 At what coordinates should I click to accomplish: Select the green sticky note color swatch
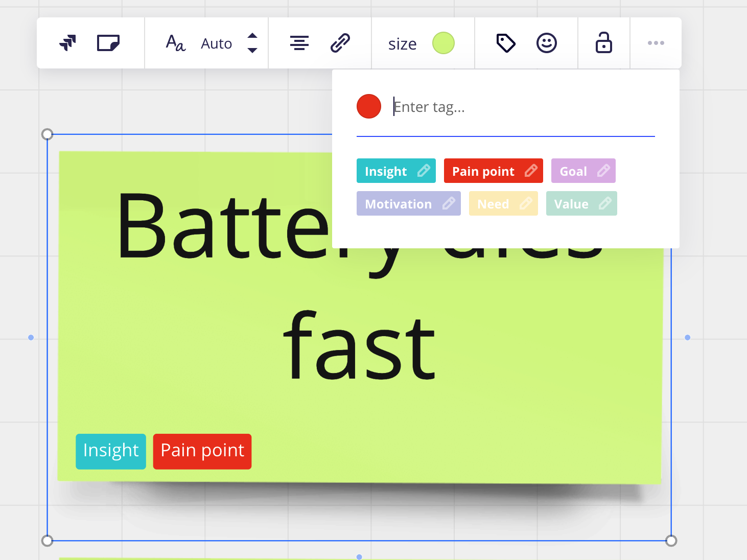(443, 43)
